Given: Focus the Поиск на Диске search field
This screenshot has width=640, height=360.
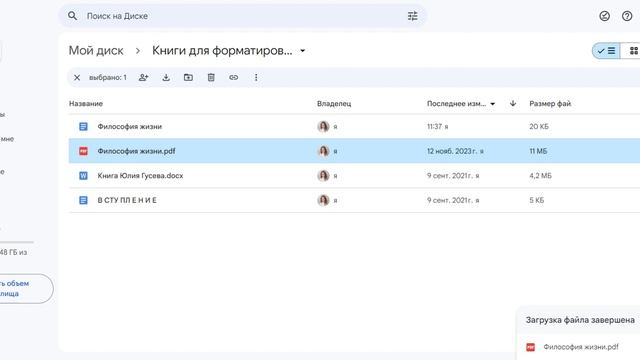Looking at the screenshot, I should (x=243, y=16).
